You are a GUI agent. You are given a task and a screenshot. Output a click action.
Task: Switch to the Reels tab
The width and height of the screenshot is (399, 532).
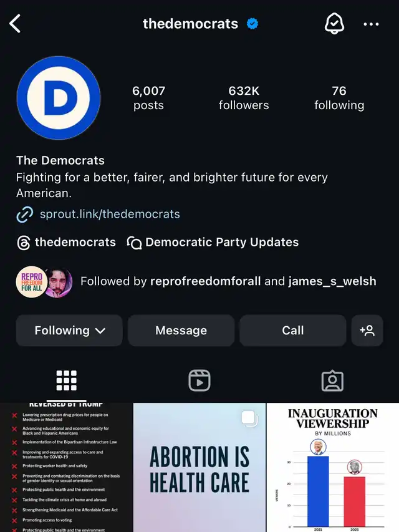pos(199,380)
